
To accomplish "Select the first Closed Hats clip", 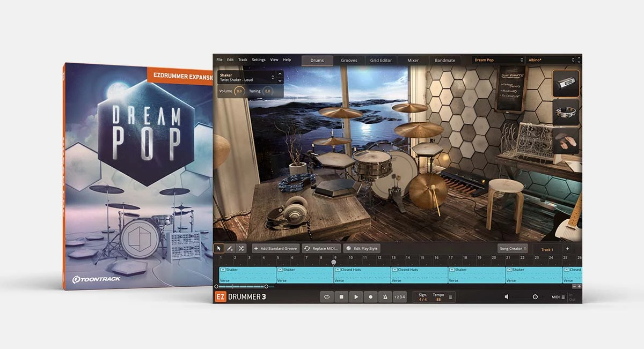I will click(362, 275).
